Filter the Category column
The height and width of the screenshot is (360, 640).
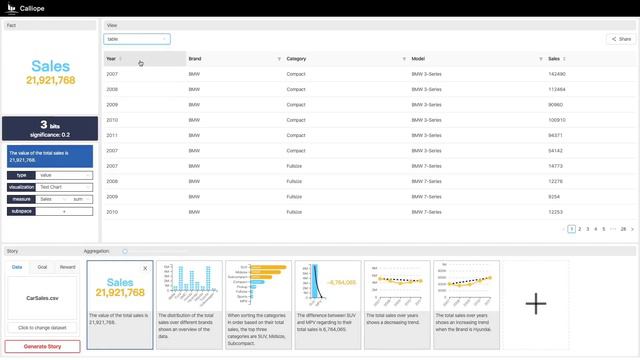(x=404, y=59)
